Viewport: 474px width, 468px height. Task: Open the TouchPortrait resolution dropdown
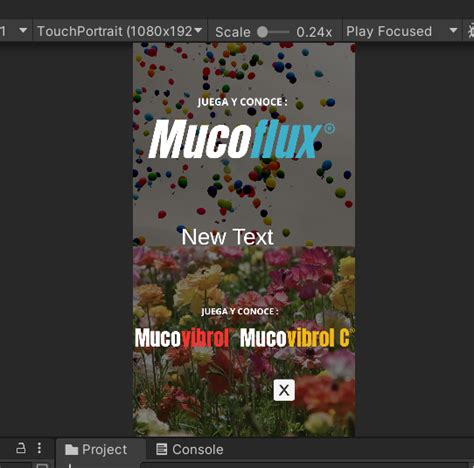pyautogui.click(x=120, y=31)
